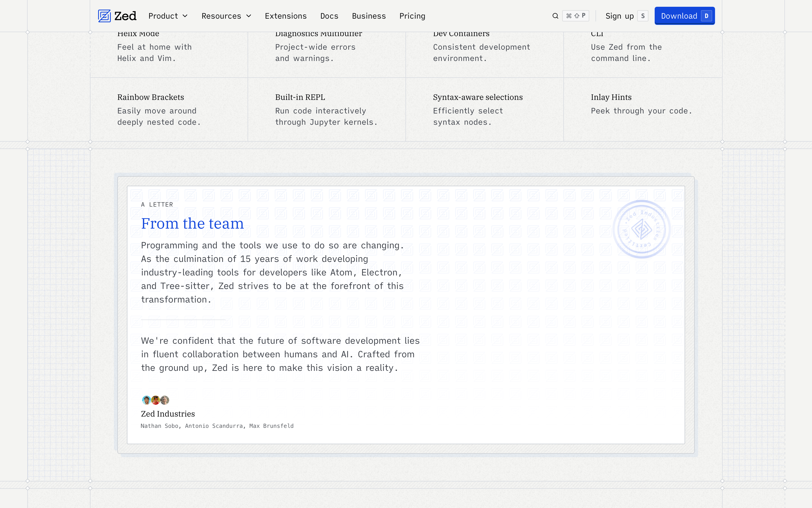
Task: Click "Run code interactively through Jupyter kernels."
Action: tap(326, 117)
